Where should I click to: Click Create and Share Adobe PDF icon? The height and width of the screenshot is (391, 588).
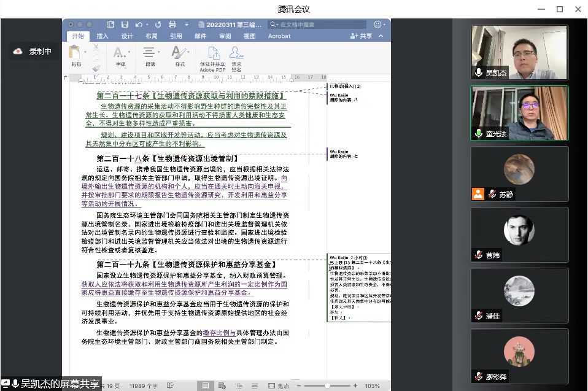212,53
